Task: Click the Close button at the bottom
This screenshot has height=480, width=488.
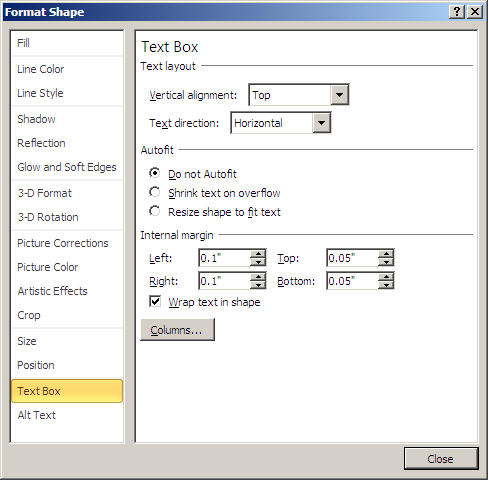Action: [441, 459]
